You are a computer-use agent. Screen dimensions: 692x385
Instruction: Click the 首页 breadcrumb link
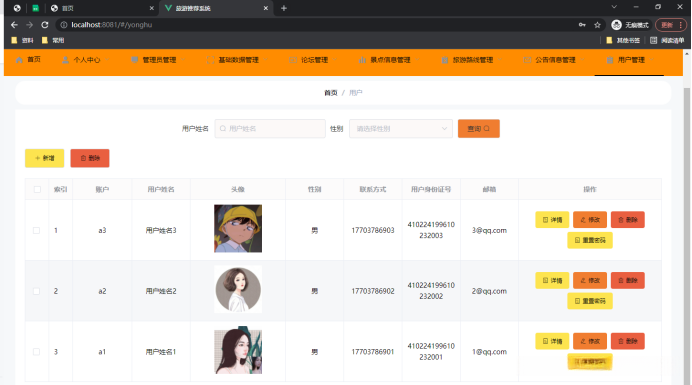[331, 93]
